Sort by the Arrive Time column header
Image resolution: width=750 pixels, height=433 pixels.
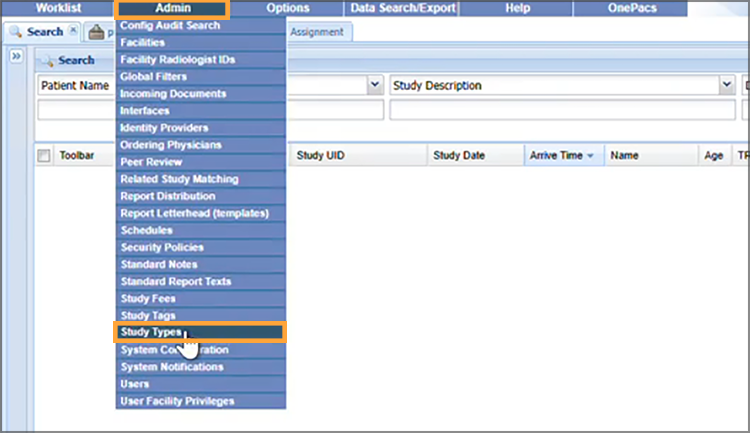(561, 156)
